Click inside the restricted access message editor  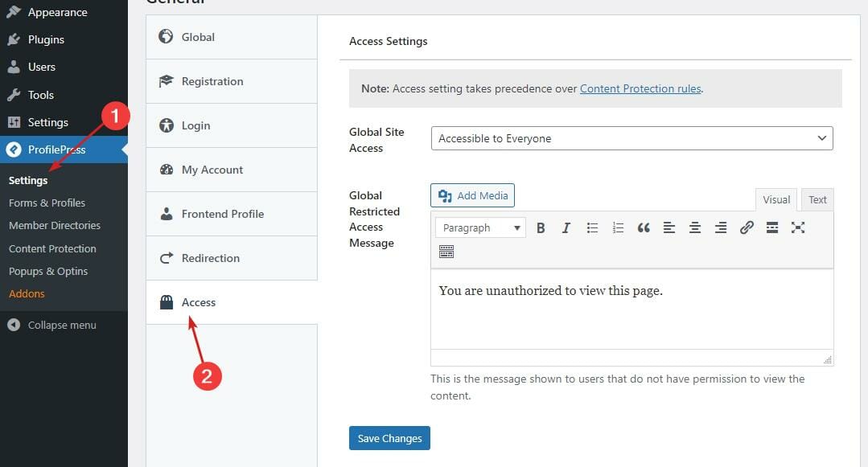coord(632,309)
